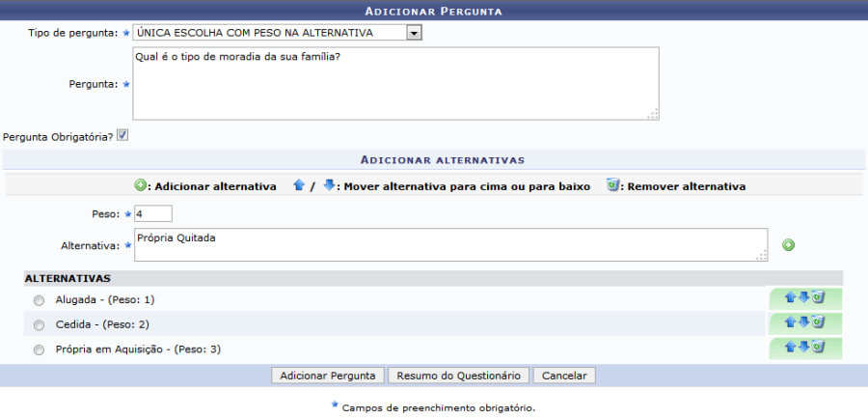
Task: Move Alugada alternative down
Action: pos(803,298)
